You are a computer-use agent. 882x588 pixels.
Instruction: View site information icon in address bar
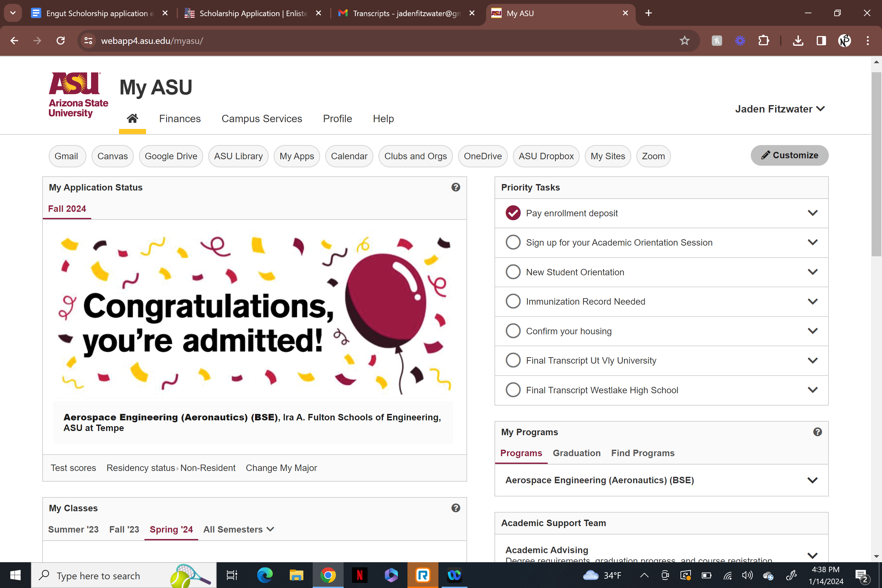click(x=89, y=41)
